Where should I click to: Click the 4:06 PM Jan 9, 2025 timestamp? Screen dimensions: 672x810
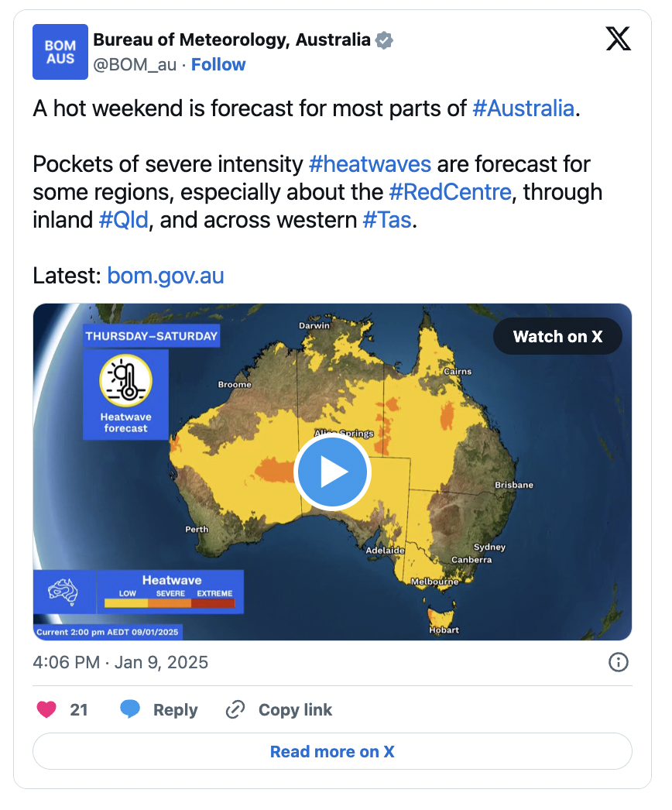coord(120,662)
